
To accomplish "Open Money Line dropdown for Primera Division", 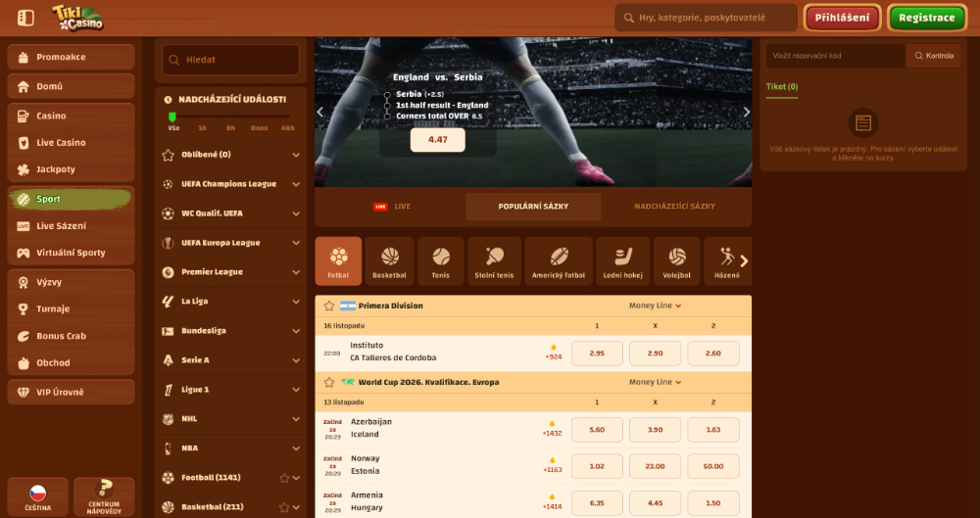I will 655,306.
